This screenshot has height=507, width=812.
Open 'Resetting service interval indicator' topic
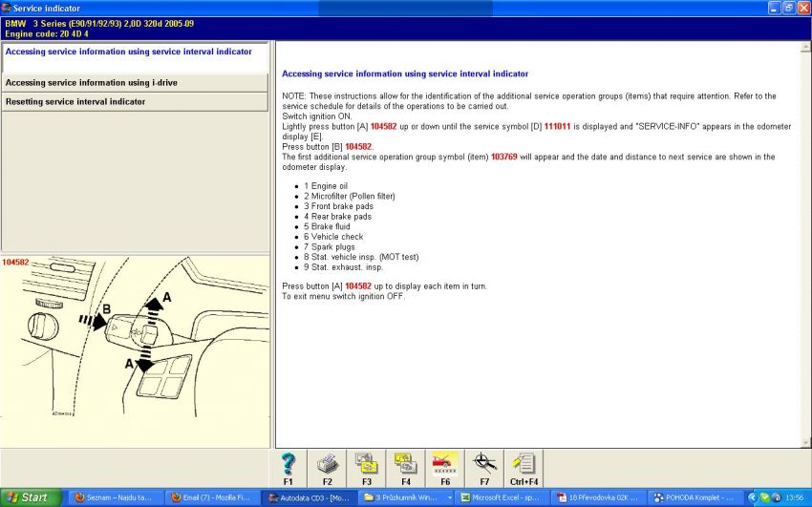[135, 102]
